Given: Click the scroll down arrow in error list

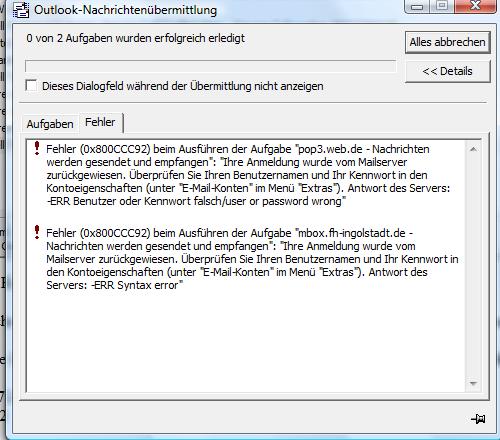Looking at the screenshot, I should click(473, 383).
